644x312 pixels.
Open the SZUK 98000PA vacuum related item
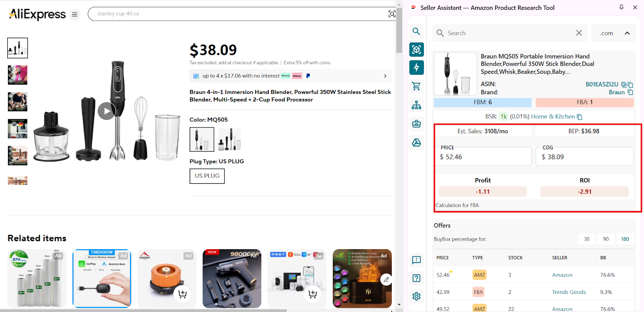[x=232, y=279]
